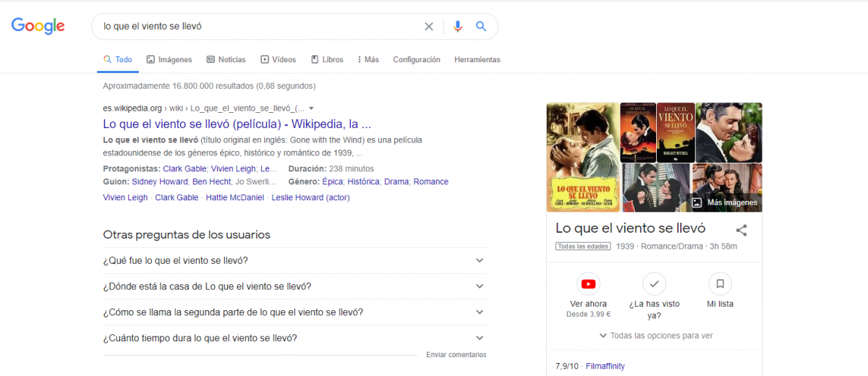Open the Hattie McDaniel link
The height and width of the screenshot is (376, 868).
[235, 197]
